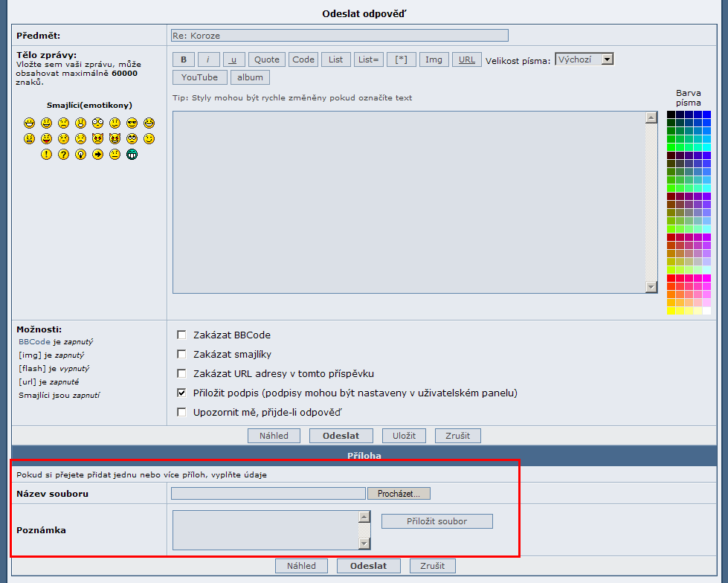Image resolution: width=728 pixels, height=583 pixels.
Task: Insert the tongue-out red mouth smiley
Action: coord(47,139)
